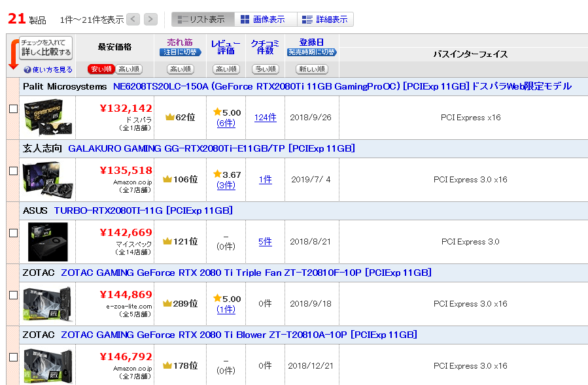Image resolution: width=588 pixels, height=385 pixels.
Task: Open ASUS TURBO's 5件 クチコミ link
Action: tap(266, 242)
